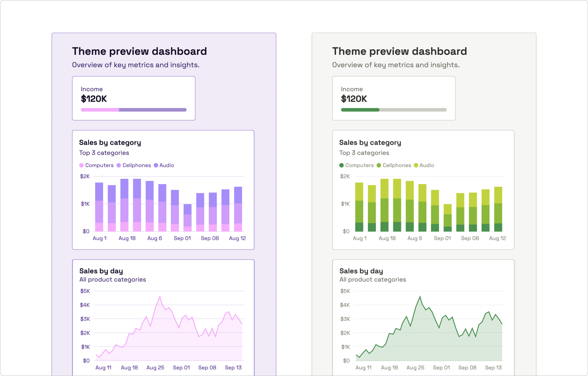Click "Sep 13" label in green Sales by day
The image size is (588, 376).
(x=493, y=368)
